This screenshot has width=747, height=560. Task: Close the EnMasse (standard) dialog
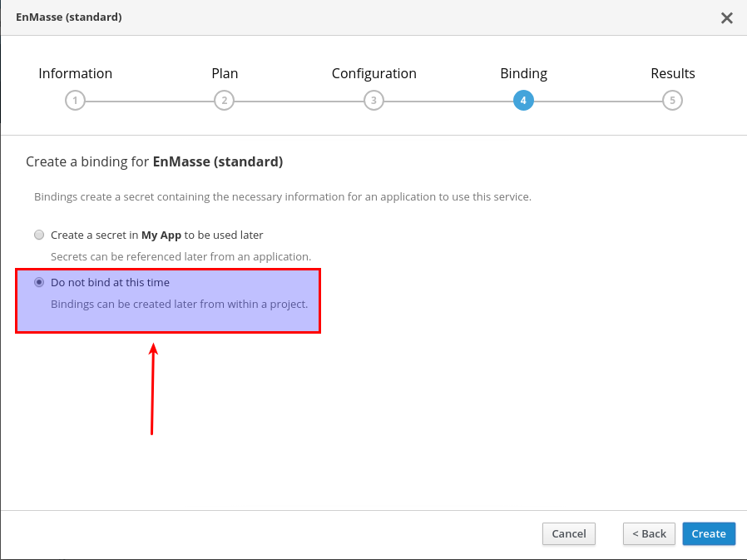coord(726,18)
